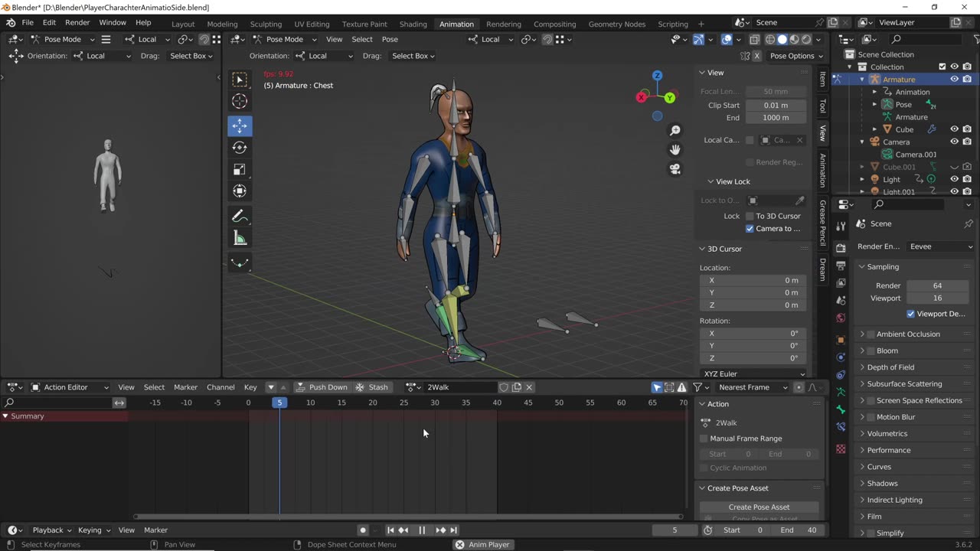
Task: Click the Push Down button
Action: click(322, 387)
